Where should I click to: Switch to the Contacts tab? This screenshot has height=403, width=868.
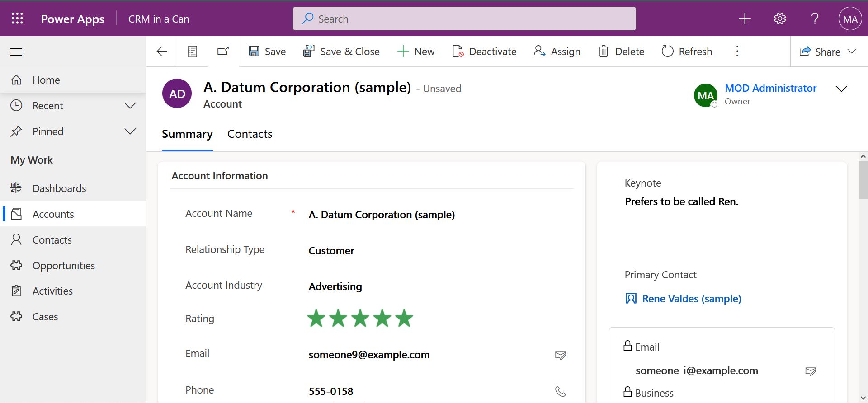(250, 134)
